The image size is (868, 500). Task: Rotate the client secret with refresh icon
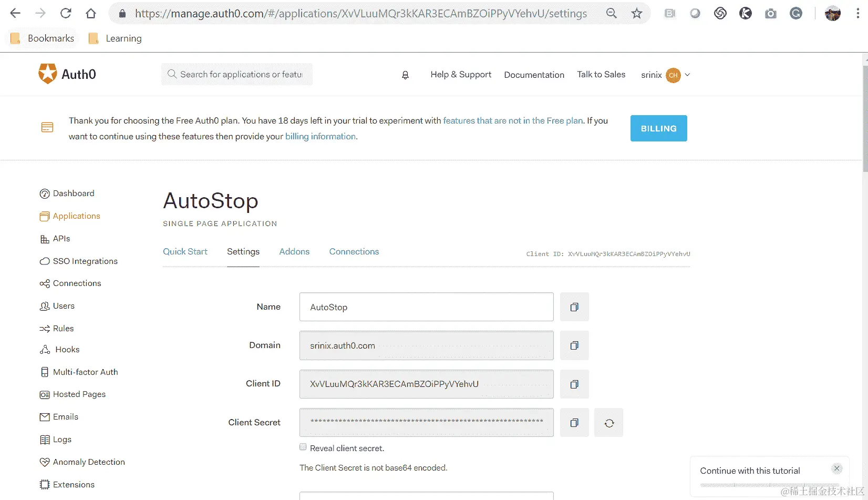point(609,423)
